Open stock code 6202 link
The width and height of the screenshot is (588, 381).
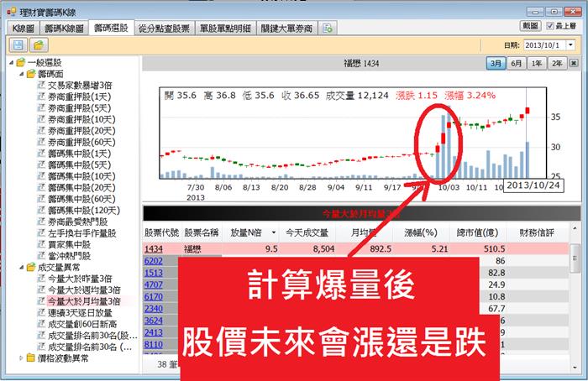[154, 261]
